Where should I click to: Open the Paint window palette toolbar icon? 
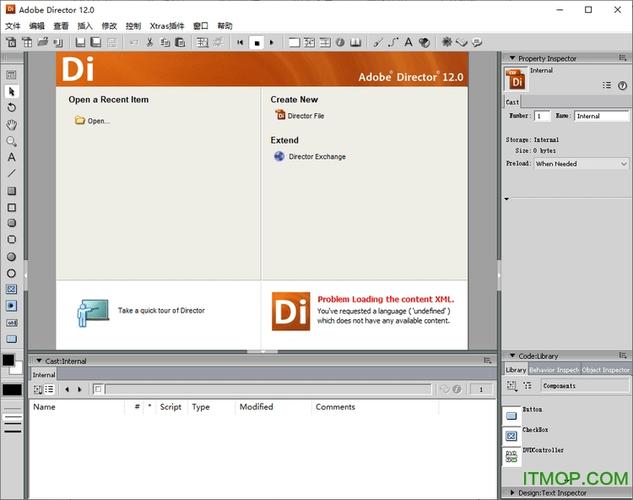(x=424, y=42)
